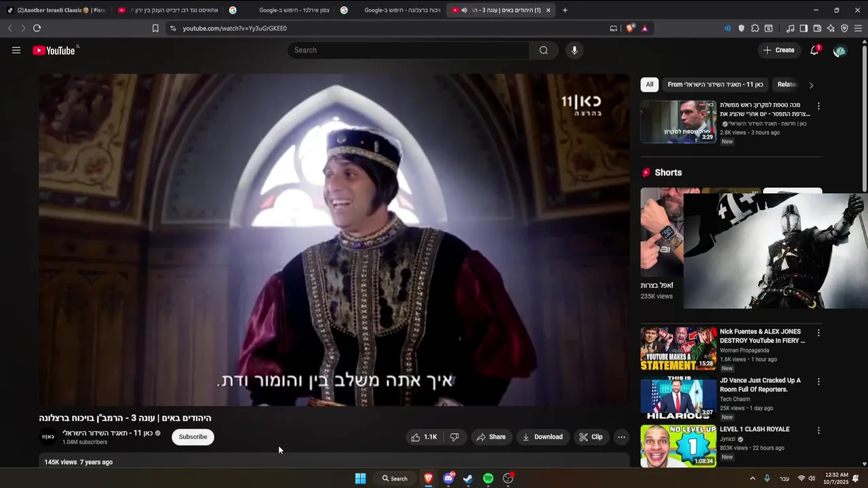
Task: Like the video (1.1K)
Action: pyautogui.click(x=424, y=437)
